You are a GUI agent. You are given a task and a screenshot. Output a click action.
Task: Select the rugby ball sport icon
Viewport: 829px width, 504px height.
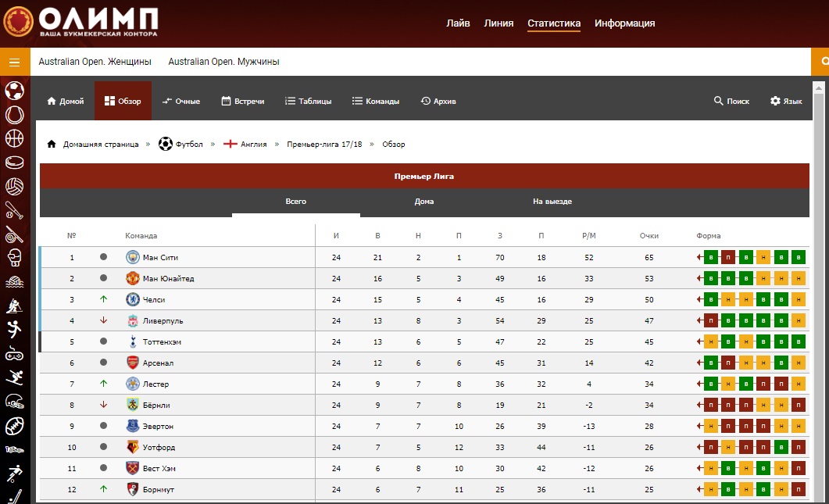[14, 426]
